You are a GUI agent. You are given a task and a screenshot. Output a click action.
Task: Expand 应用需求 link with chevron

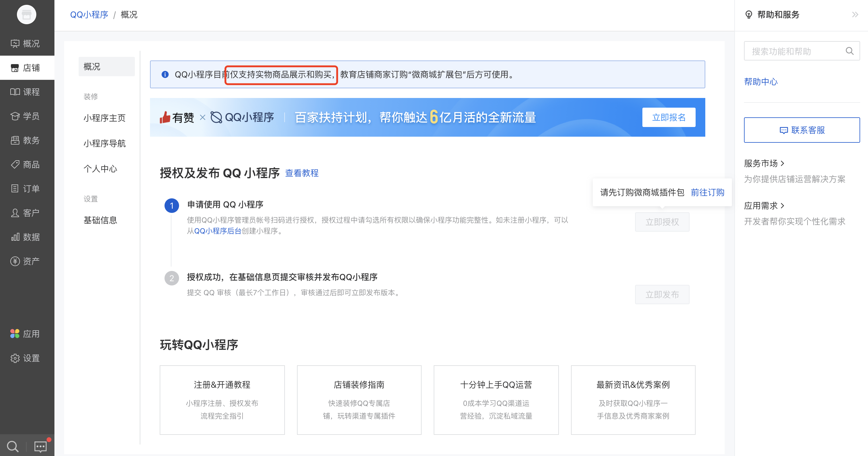pyautogui.click(x=764, y=205)
